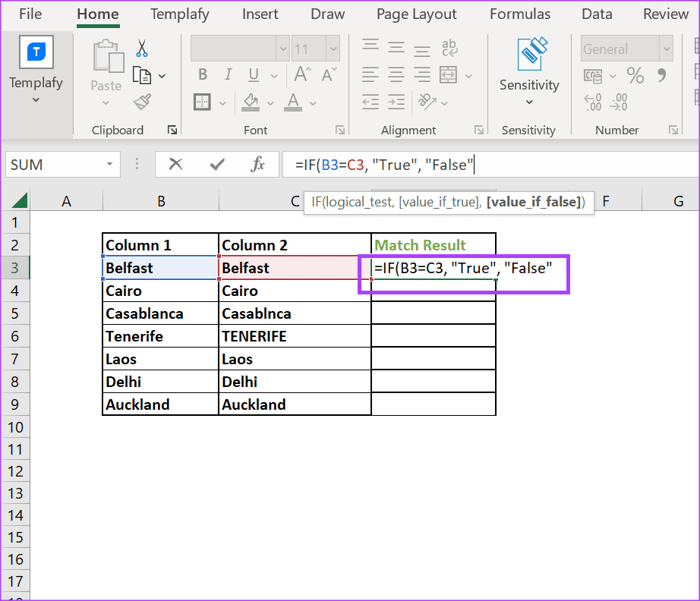Toggle Bold formatting

coord(203,74)
